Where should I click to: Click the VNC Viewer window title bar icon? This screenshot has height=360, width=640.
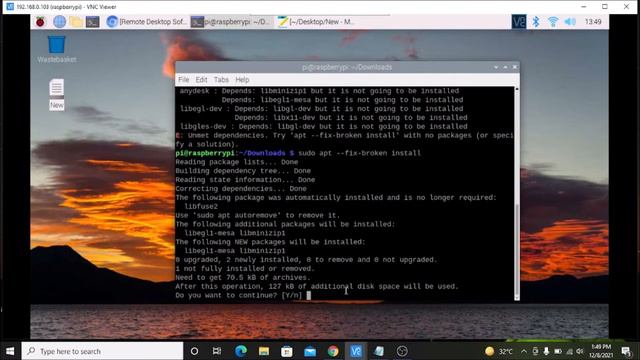pos(10,7)
